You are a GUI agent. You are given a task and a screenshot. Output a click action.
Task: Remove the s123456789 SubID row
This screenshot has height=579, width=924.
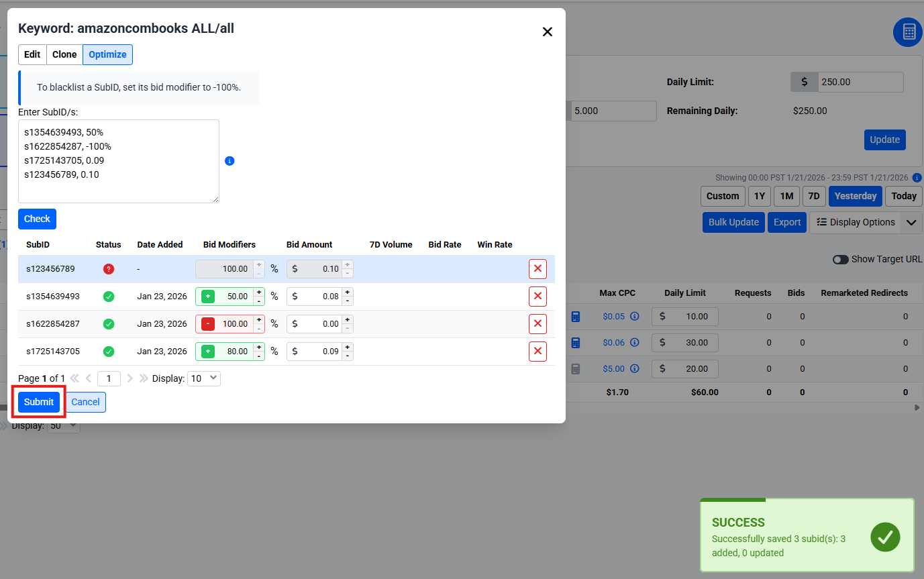click(537, 269)
